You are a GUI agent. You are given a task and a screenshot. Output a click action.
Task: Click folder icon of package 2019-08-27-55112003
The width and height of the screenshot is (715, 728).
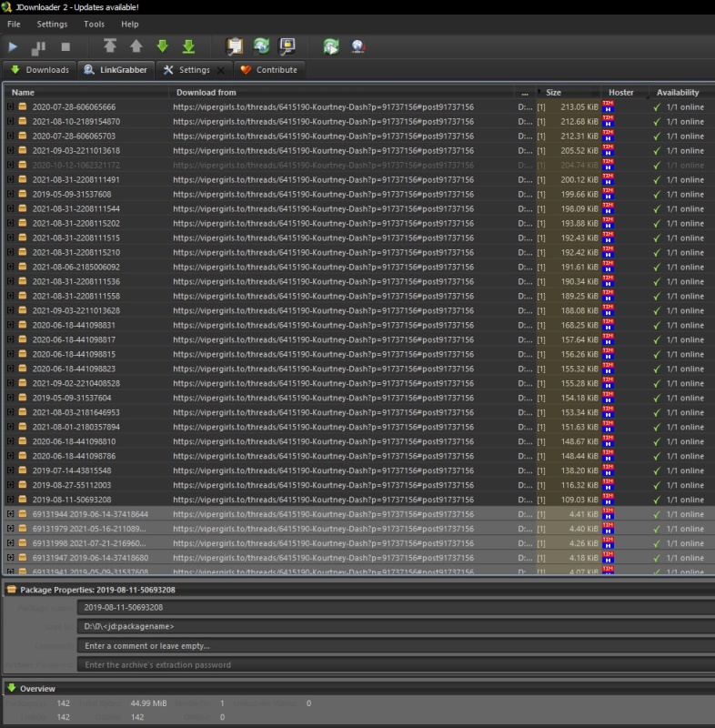pos(22,485)
